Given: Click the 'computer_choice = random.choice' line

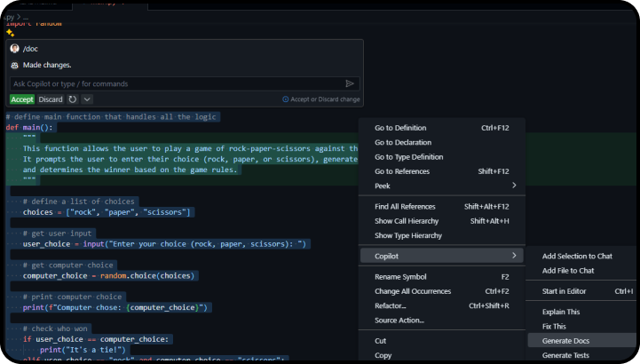Looking at the screenshot, I should click(108, 276).
